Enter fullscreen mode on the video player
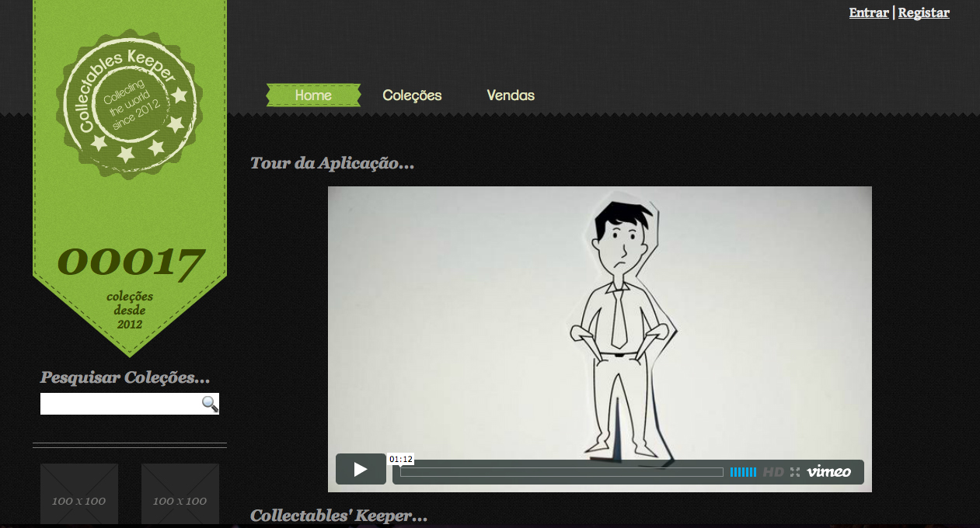The image size is (980, 528). 795,472
